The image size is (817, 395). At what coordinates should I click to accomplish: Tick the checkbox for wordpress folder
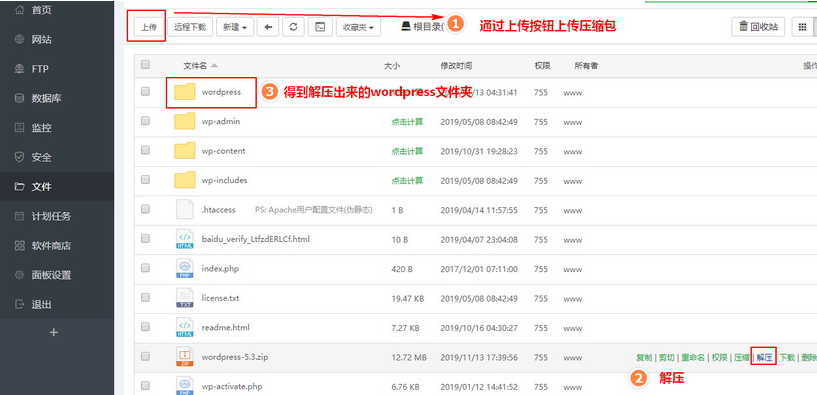point(145,91)
